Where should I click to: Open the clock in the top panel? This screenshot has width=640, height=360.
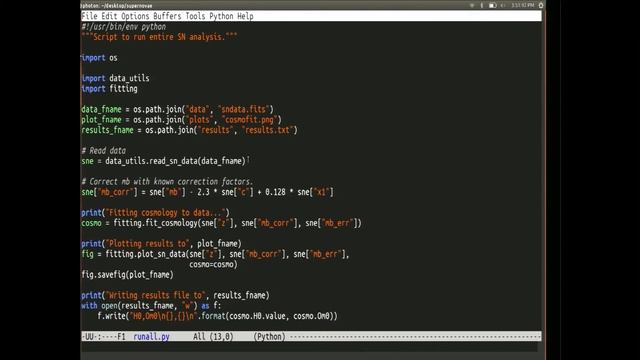point(522,5)
